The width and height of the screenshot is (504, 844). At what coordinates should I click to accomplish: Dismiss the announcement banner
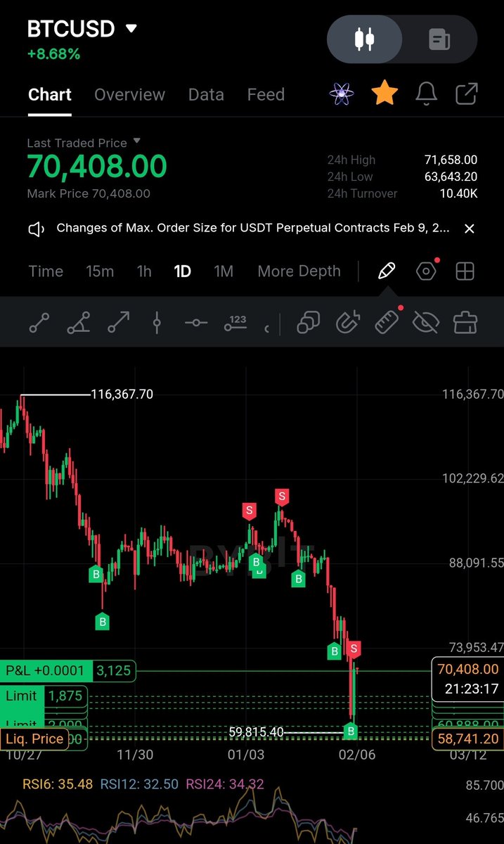point(470,229)
